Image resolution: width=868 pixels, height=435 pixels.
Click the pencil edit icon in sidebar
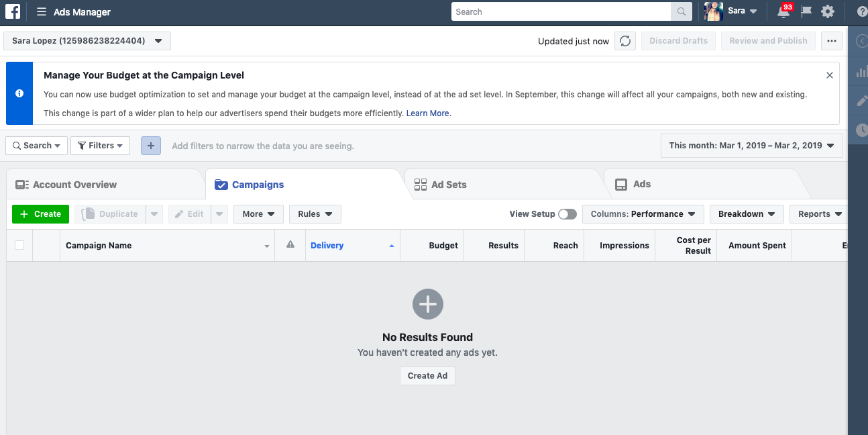(862, 101)
